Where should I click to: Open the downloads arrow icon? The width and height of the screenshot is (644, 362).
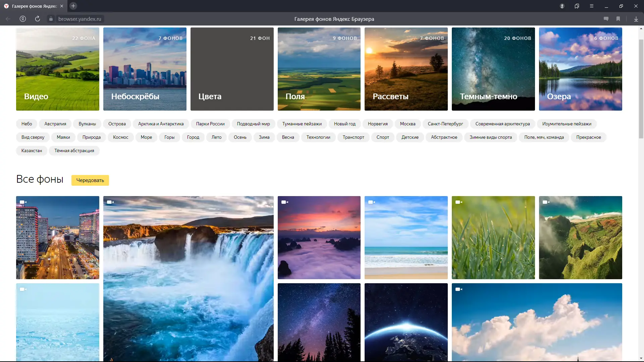pos(636,19)
